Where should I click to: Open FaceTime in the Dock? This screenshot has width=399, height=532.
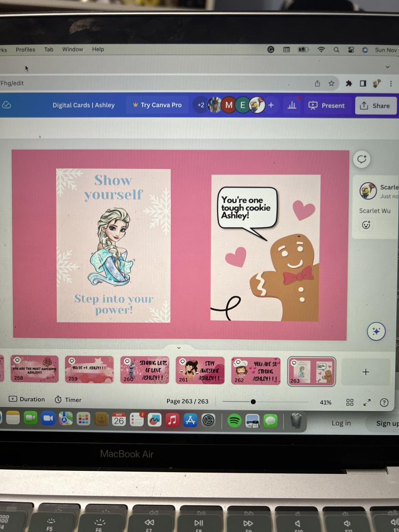[30, 419]
